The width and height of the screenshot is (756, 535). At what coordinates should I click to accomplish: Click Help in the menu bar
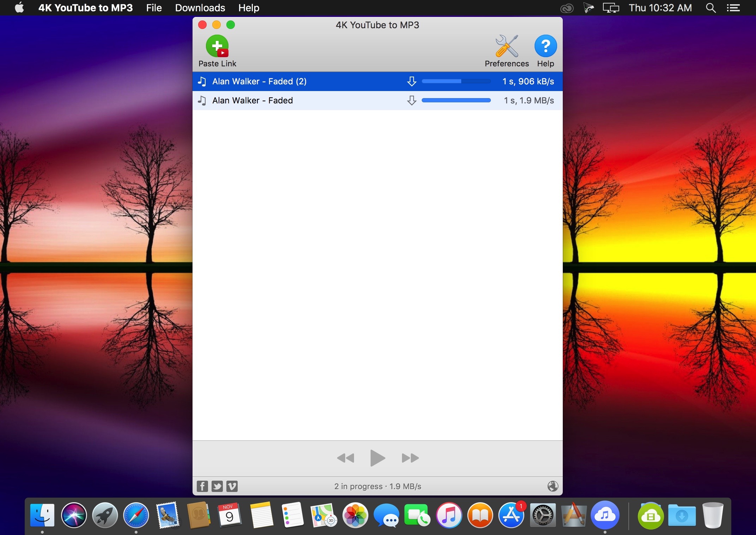pos(249,7)
